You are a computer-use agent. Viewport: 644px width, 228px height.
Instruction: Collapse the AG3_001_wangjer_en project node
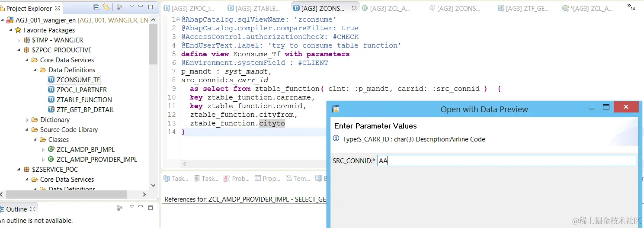3,20
